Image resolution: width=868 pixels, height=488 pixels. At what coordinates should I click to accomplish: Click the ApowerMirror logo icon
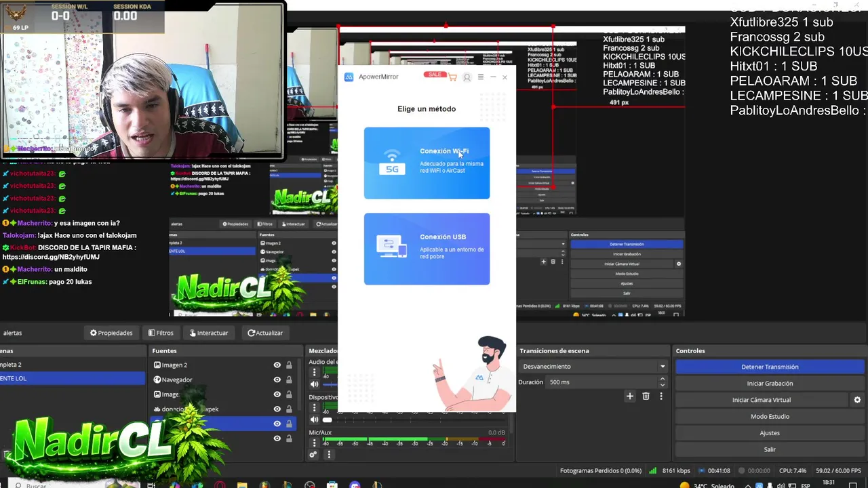[349, 77]
